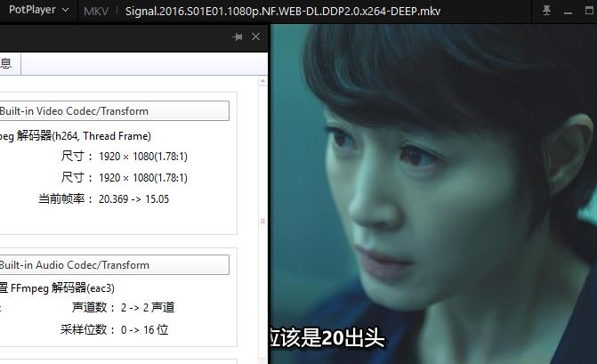Select the h264 Thread Frame decoder text
Screen dimensions: 597x364
76,136
